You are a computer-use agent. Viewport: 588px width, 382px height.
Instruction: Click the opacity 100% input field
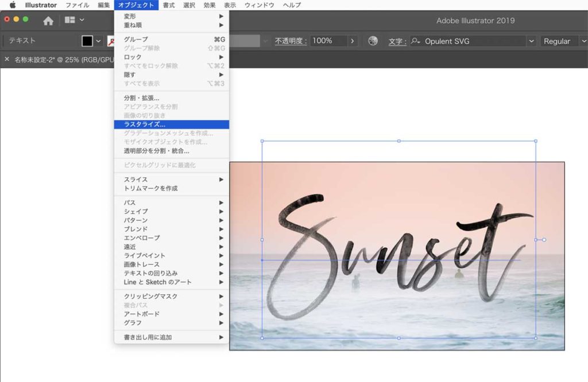pos(327,41)
